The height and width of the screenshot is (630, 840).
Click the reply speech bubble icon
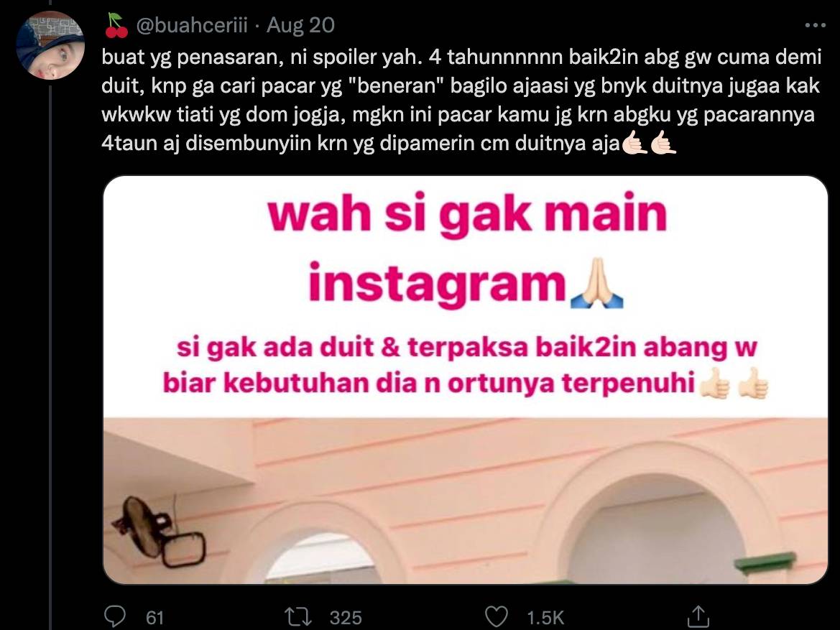[115, 616]
